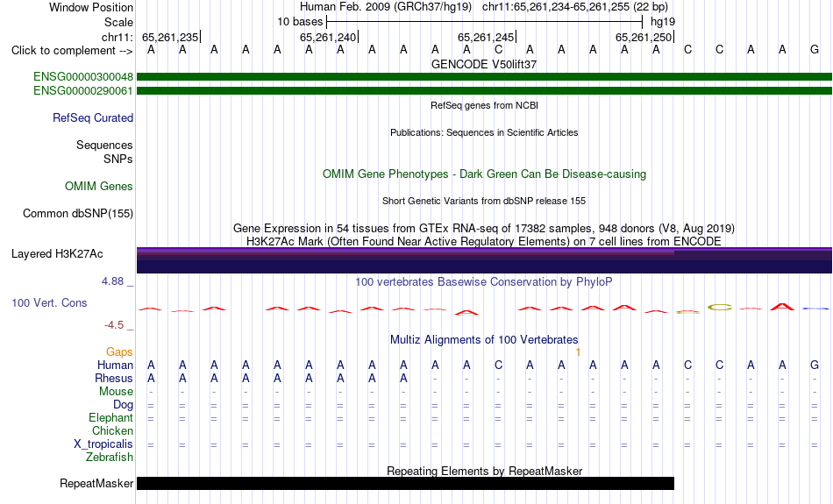
Task: Click the 65,261,235 ruler position
Action: coord(170,37)
